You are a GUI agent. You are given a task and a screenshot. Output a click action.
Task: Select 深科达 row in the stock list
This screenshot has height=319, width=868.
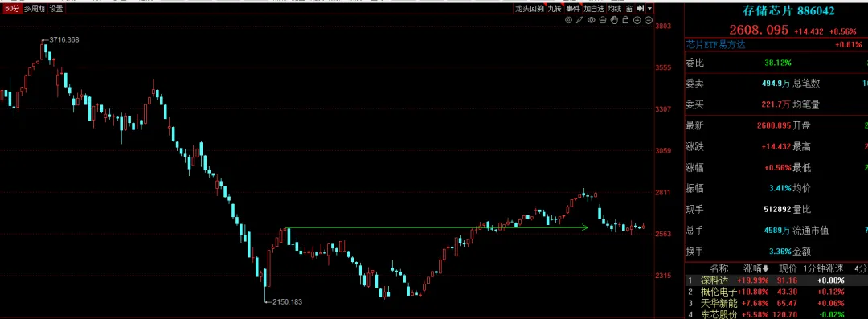(776, 280)
